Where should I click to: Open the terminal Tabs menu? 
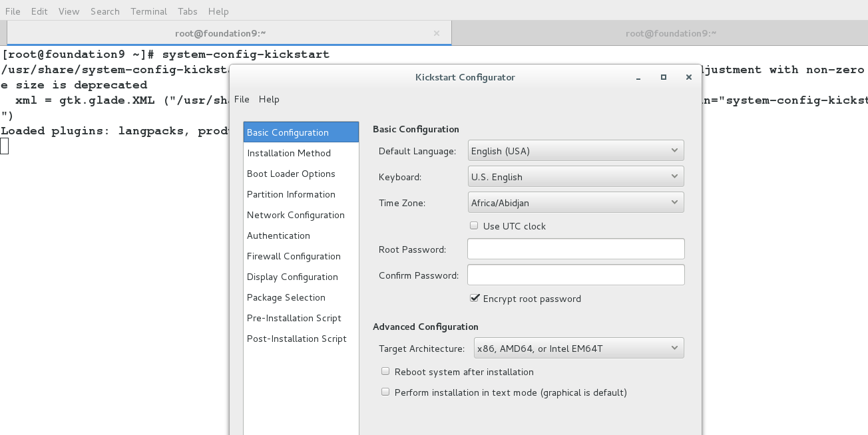(x=188, y=11)
